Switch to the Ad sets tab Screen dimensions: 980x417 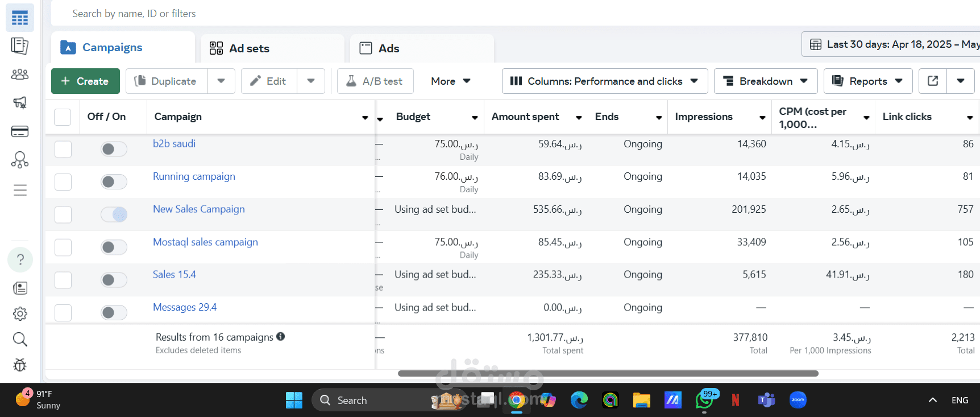click(272, 48)
